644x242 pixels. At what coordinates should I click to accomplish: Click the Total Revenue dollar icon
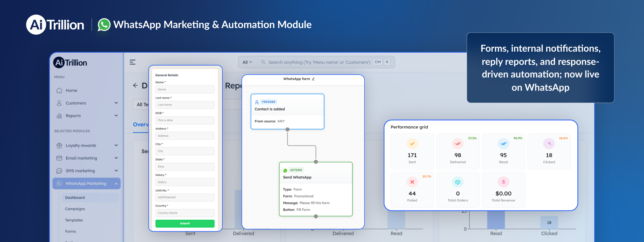pos(503,182)
